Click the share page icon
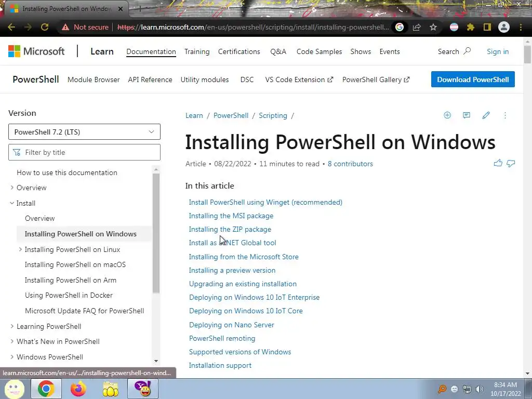The width and height of the screenshot is (532, 399). 417,27
